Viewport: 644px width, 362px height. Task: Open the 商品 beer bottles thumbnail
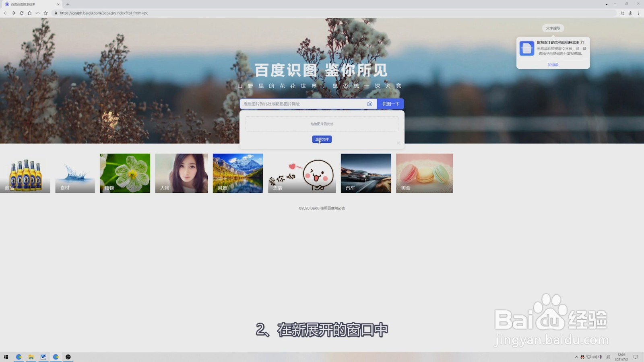tap(25, 173)
